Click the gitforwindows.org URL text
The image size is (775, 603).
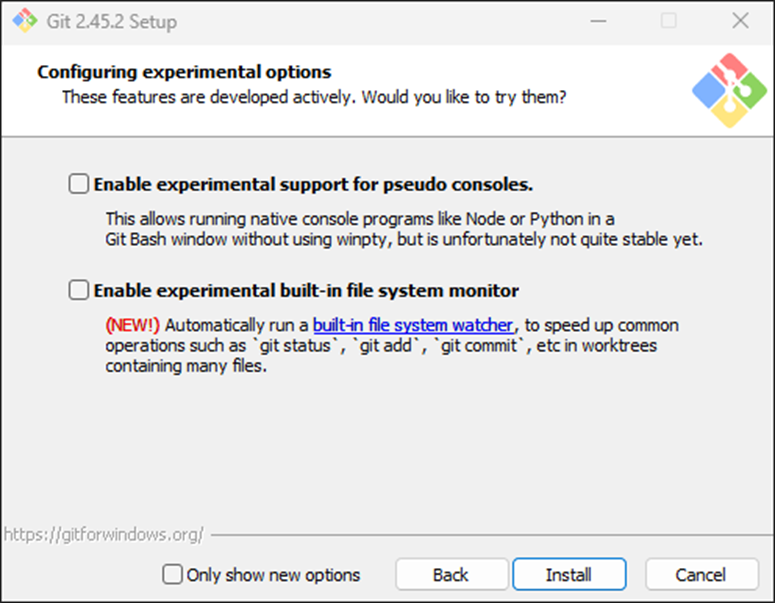[x=103, y=535]
